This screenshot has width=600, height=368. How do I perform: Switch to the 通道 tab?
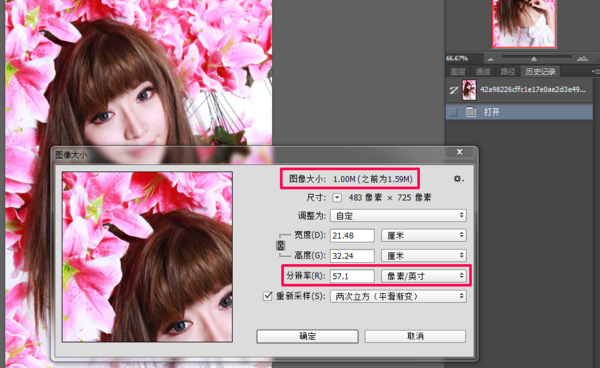tap(483, 72)
